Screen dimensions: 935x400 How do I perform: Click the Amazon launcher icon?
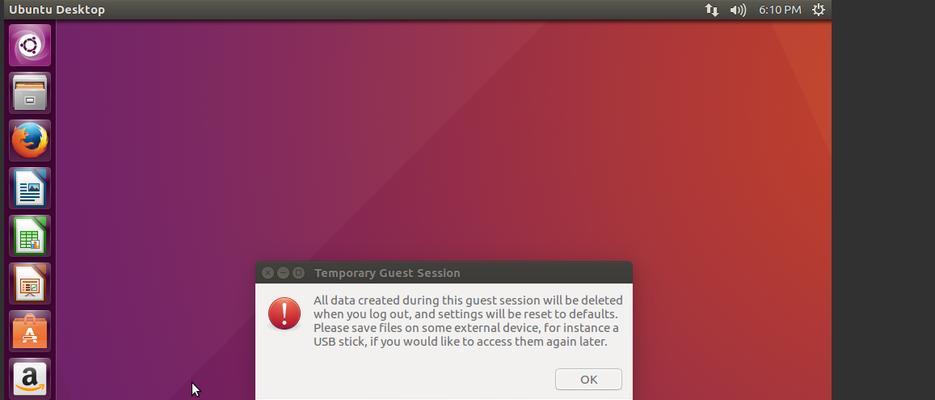30,379
